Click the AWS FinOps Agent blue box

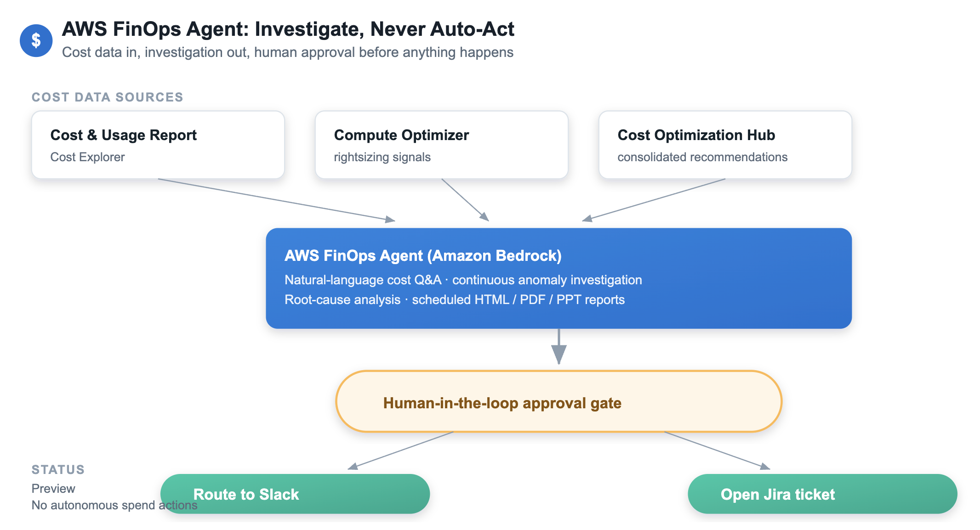559,278
